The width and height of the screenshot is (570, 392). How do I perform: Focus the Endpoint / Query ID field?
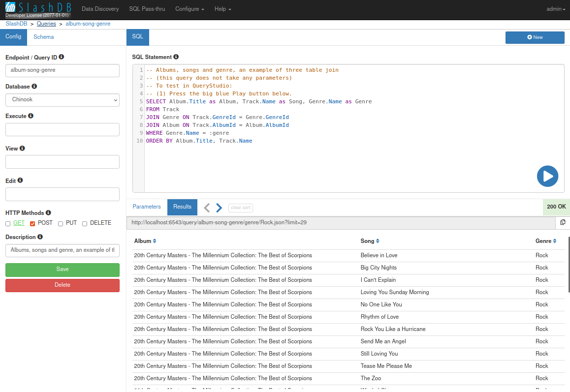[x=63, y=70]
